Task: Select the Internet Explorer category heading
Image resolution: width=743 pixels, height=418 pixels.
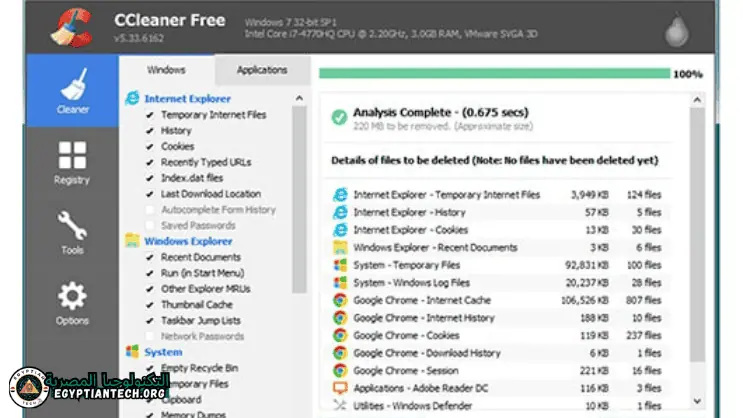Action: (x=188, y=99)
